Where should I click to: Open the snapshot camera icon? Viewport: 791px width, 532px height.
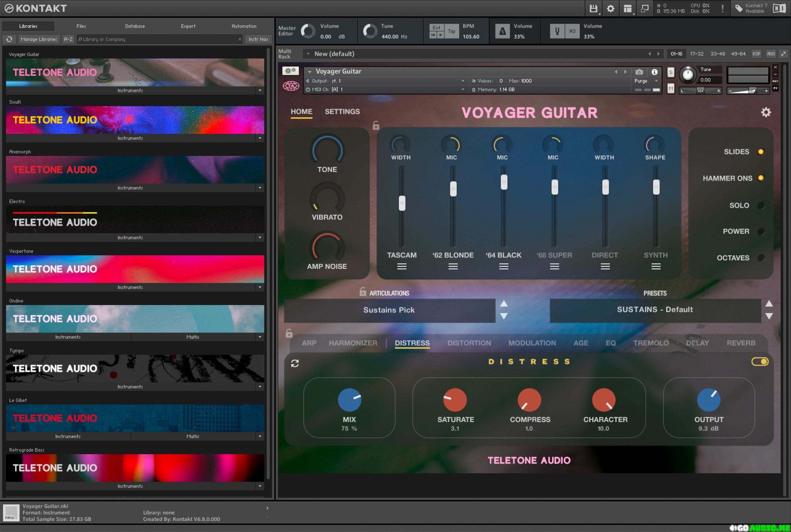(x=639, y=72)
